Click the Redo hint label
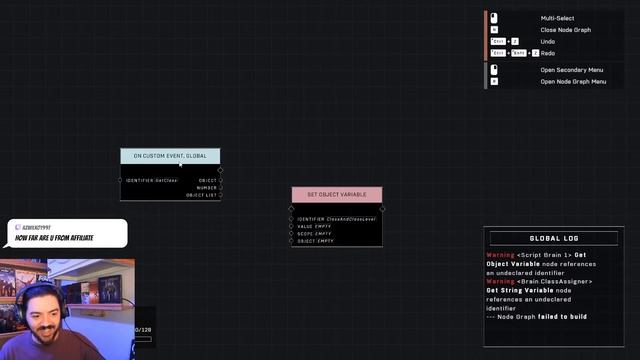This screenshot has height=360, width=640. pos(548,53)
